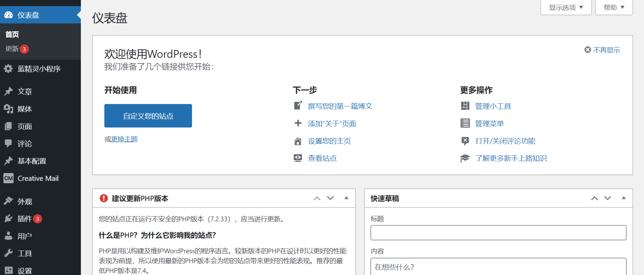Click the paintbrush icon beside 外观
644x275 pixels.
point(8,201)
